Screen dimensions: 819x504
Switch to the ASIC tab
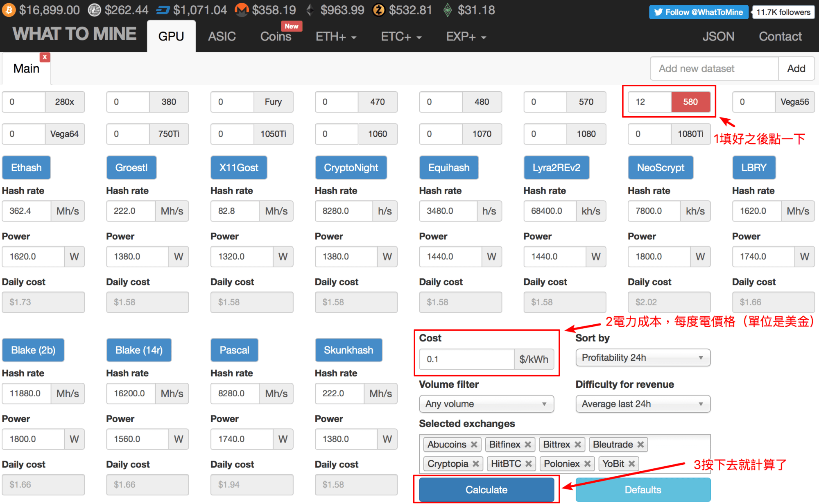coord(222,36)
